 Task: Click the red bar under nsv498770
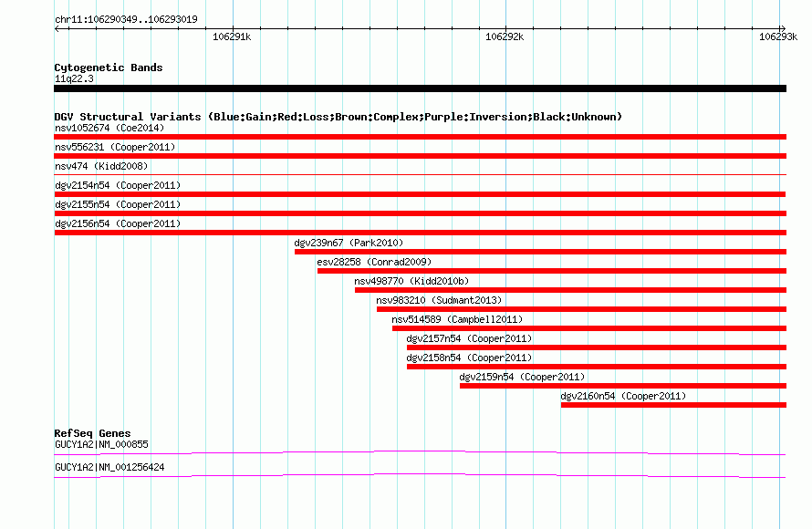point(570,290)
